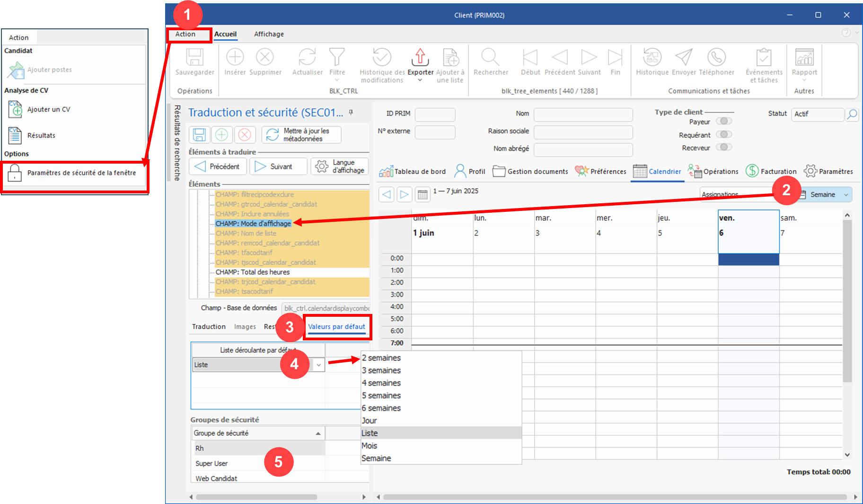863x504 pixels.
Task: Enable the Receveur toggle
Action: click(x=723, y=148)
